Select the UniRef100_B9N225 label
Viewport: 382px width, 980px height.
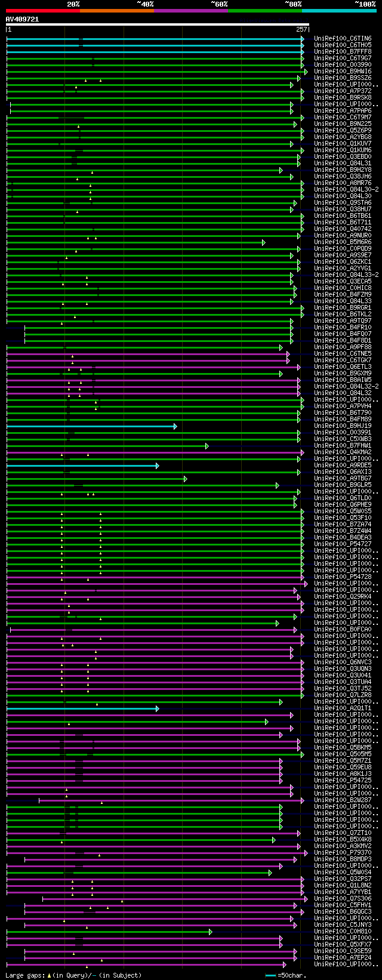point(343,124)
